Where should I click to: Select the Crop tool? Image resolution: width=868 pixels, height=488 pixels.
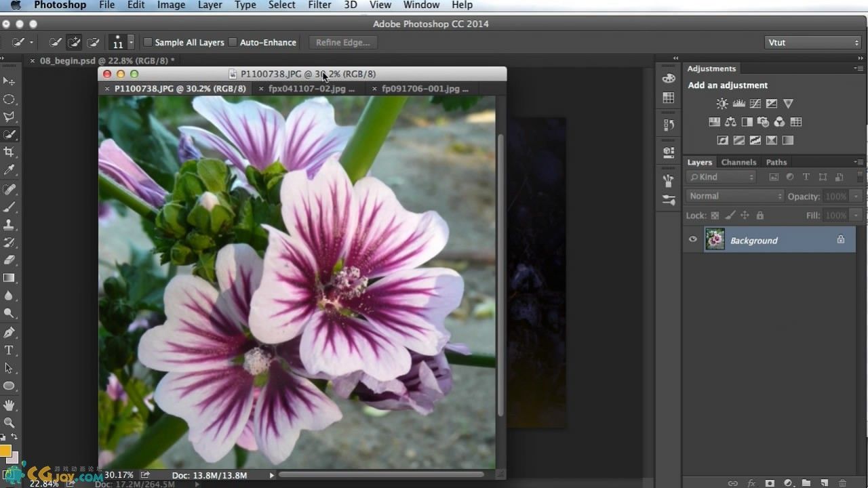[x=9, y=152]
